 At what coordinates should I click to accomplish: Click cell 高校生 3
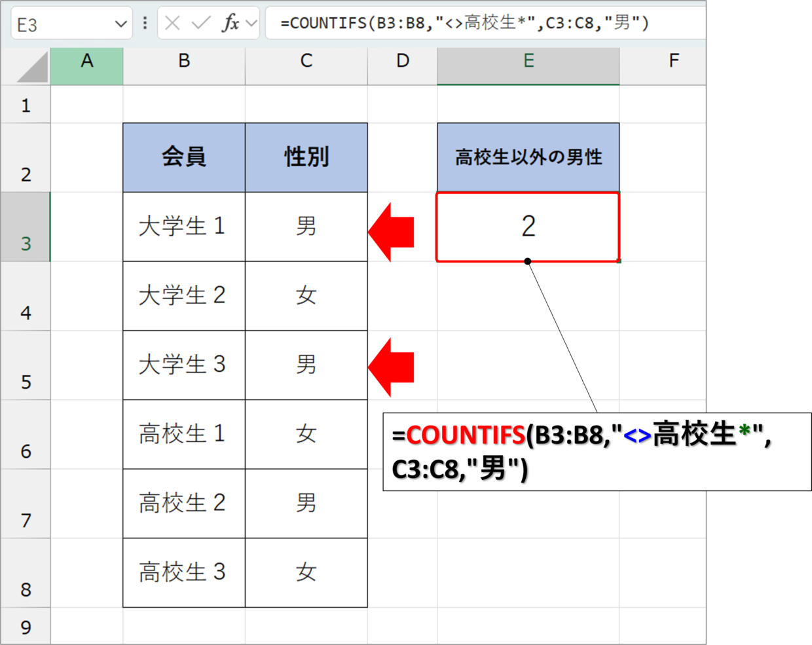tap(184, 573)
